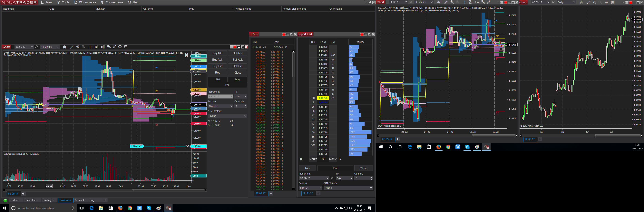
Task: Open ATM Strategy dropdown in Chart Trader
Action: (228, 116)
